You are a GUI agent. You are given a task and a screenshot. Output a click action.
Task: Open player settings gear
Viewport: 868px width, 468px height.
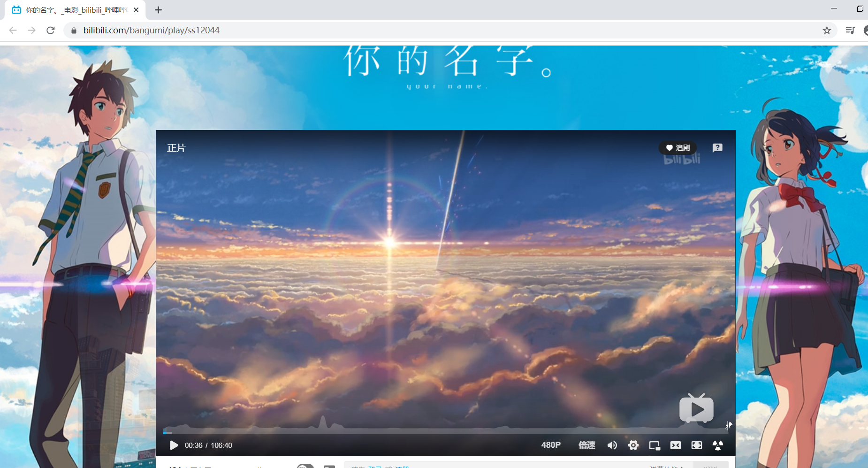coord(633,445)
